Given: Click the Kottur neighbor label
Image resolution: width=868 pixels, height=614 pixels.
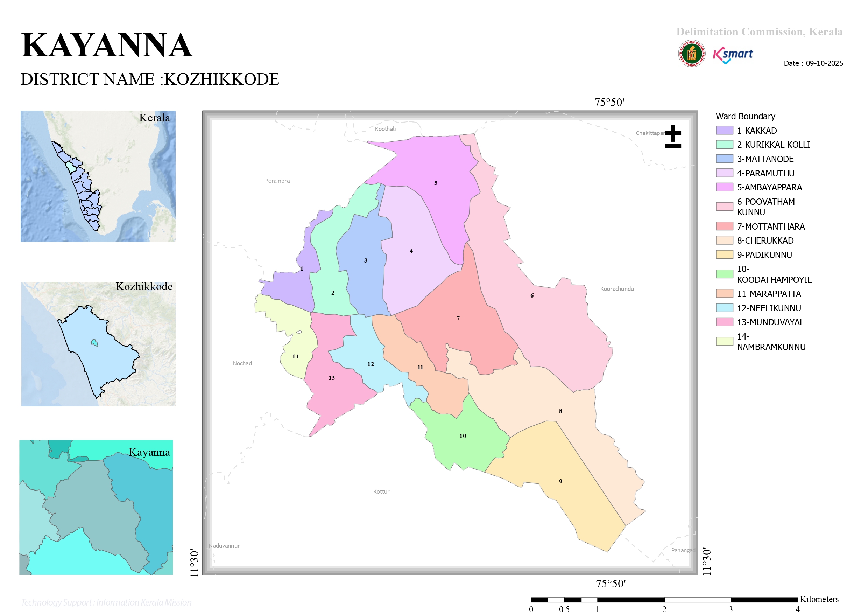Looking at the screenshot, I should 381,492.
